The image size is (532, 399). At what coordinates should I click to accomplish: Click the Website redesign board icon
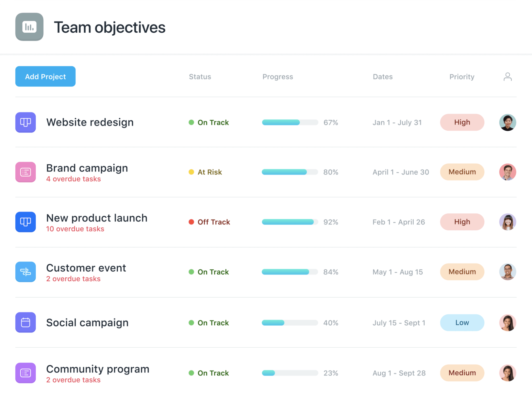(x=25, y=122)
